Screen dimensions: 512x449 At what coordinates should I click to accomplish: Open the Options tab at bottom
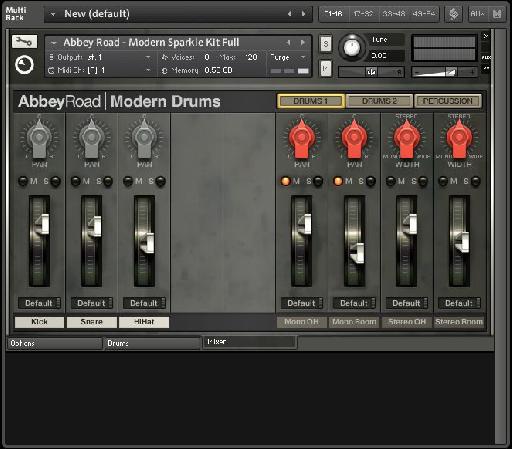[x=54, y=343]
